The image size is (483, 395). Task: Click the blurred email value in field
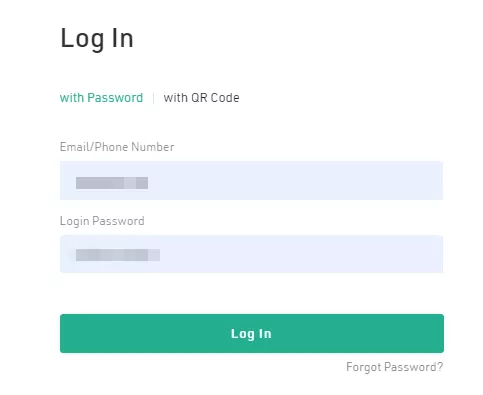(112, 183)
